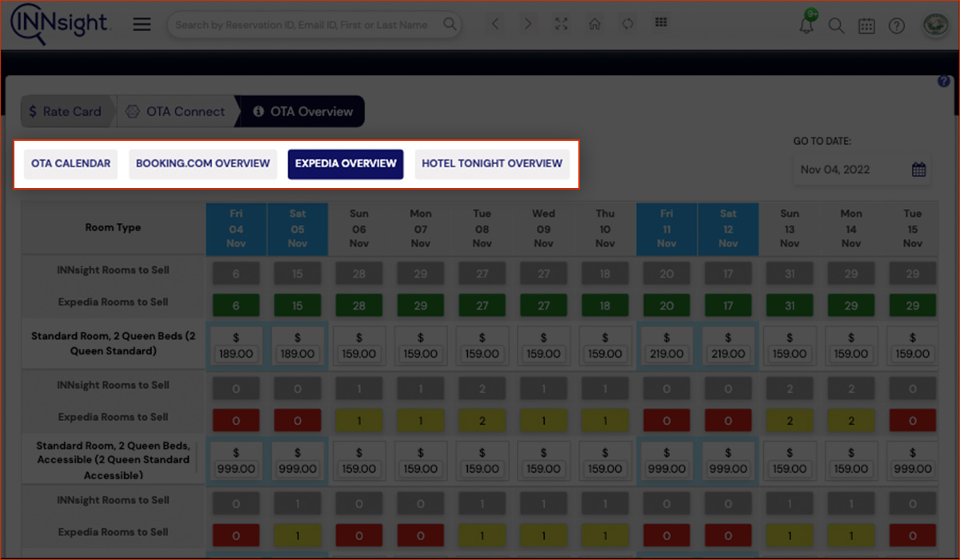The width and height of the screenshot is (960, 560).
Task: Click the reservation search field
Action: point(314,25)
